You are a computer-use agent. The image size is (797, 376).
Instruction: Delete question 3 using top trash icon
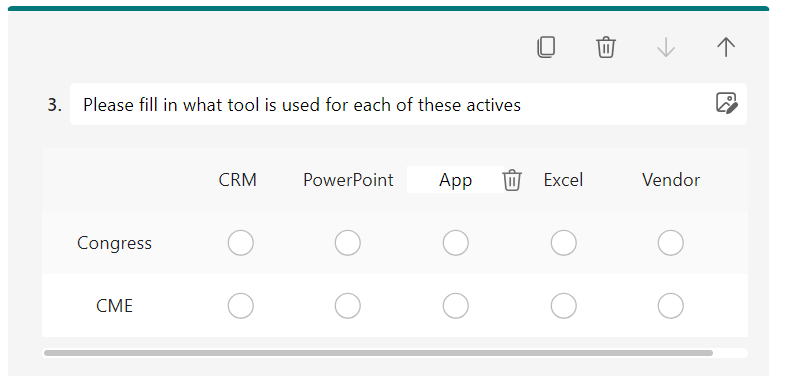(606, 48)
